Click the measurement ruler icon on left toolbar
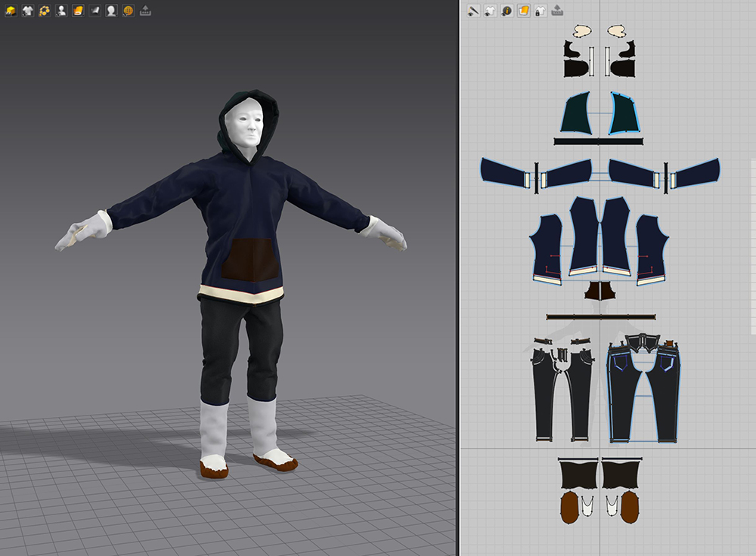Image resolution: width=756 pixels, height=556 pixels. tap(144, 11)
